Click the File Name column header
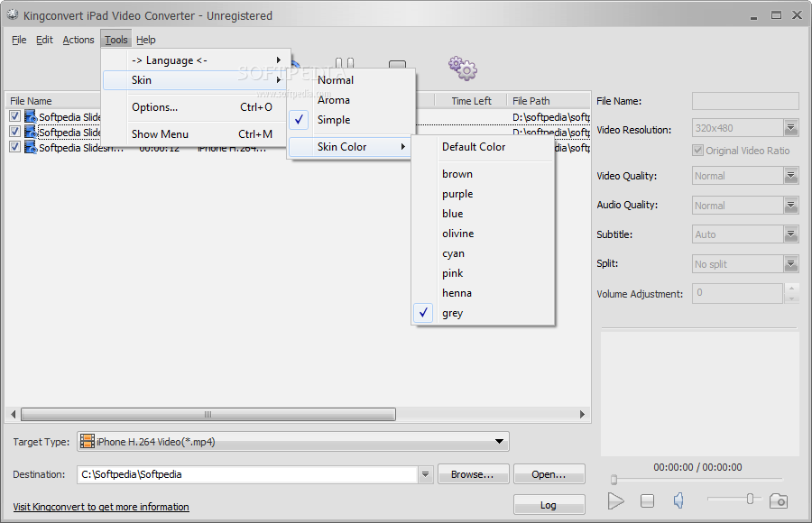 point(54,101)
